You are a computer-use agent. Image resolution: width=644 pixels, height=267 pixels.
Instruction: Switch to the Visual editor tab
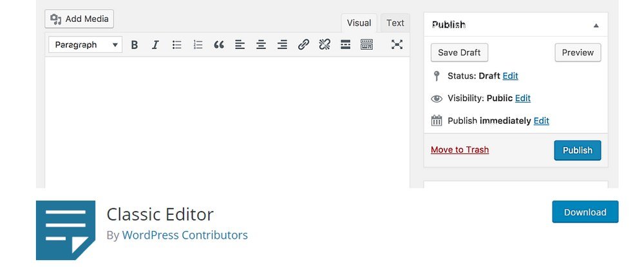point(359,23)
